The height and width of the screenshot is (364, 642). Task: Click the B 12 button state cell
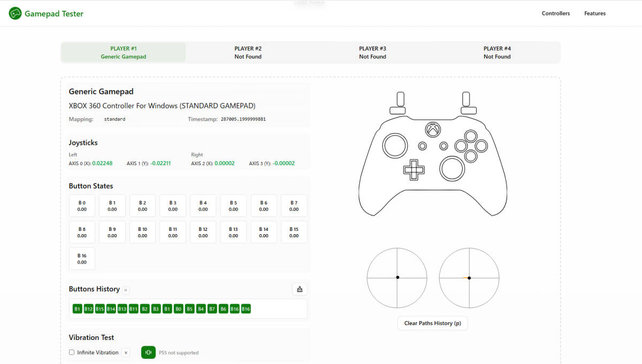pos(203,232)
